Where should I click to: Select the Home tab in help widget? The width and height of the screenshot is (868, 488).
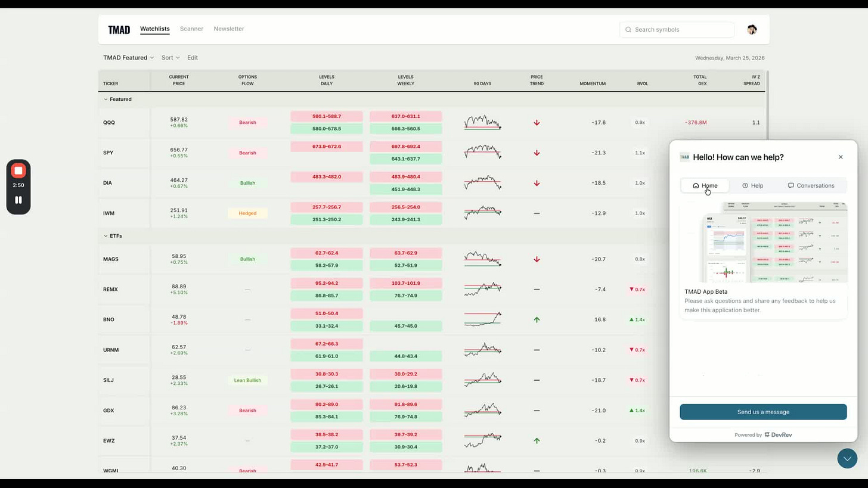click(x=705, y=185)
